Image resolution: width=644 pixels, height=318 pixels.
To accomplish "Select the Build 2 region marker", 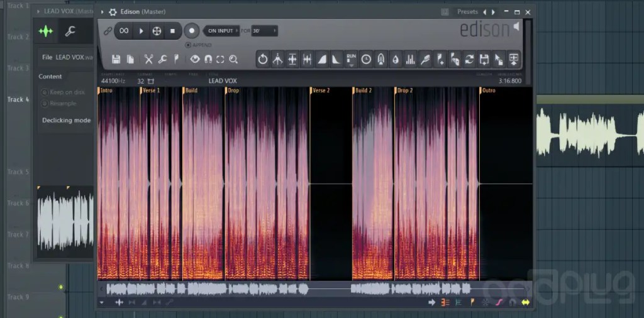I will coord(362,90).
